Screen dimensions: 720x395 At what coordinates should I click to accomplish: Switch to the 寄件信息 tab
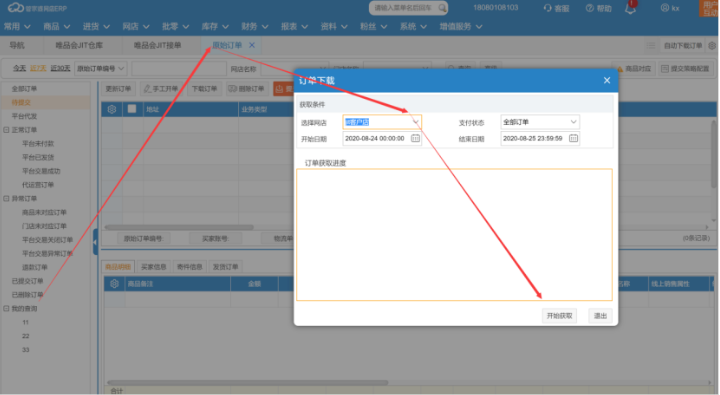[190, 267]
